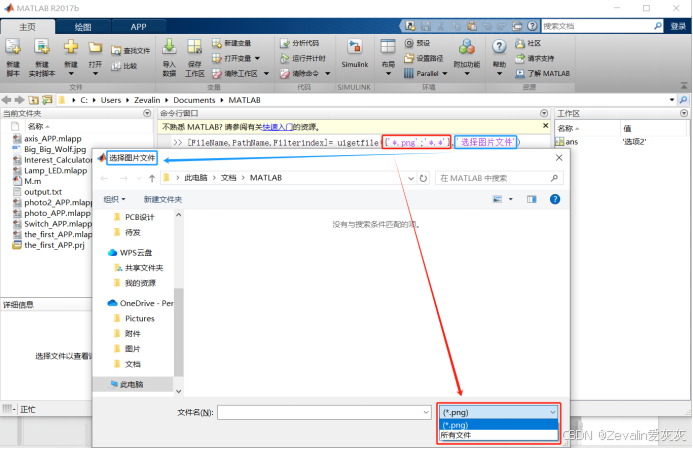Click the Open (打开) folder icon
693x449 pixels.
pos(95,48)
